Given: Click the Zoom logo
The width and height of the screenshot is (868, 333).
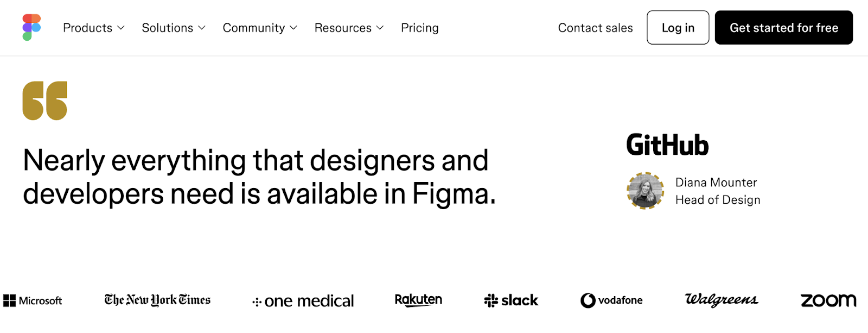Looking at the screenshot, I should [x=827, y=300].
